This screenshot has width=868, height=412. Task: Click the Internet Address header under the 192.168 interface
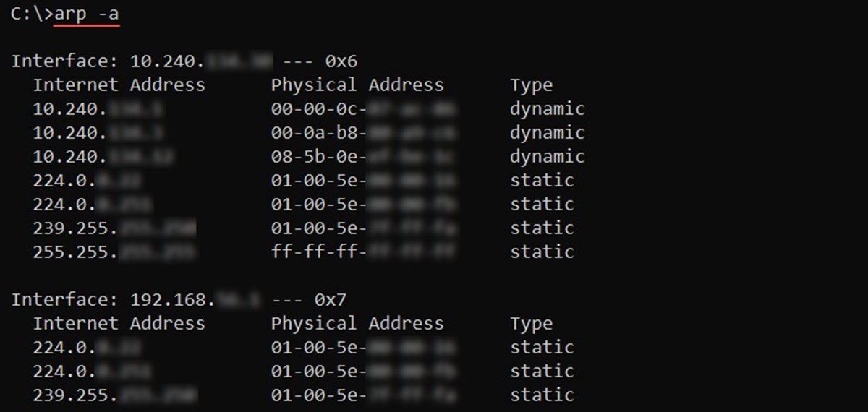tap(119, 324)
